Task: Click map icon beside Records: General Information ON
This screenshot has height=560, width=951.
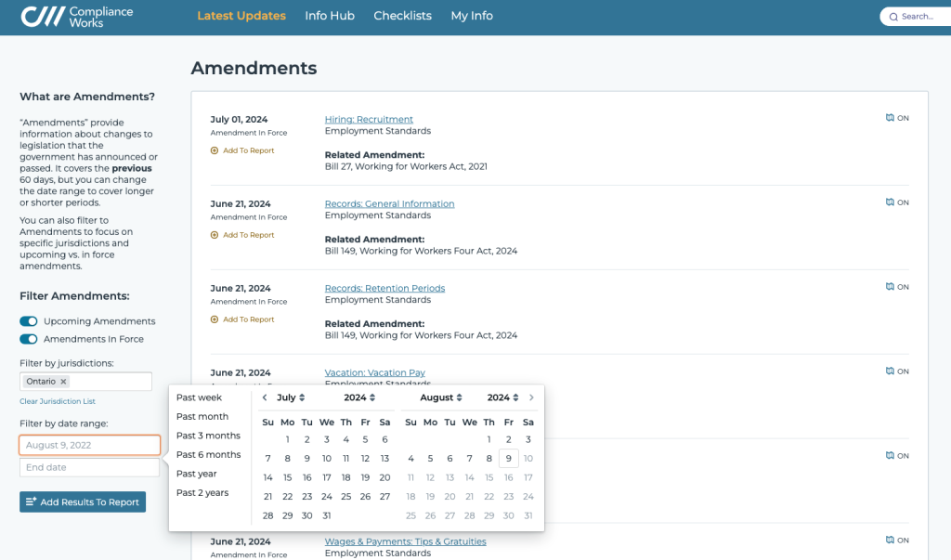Action: [890, 202]
